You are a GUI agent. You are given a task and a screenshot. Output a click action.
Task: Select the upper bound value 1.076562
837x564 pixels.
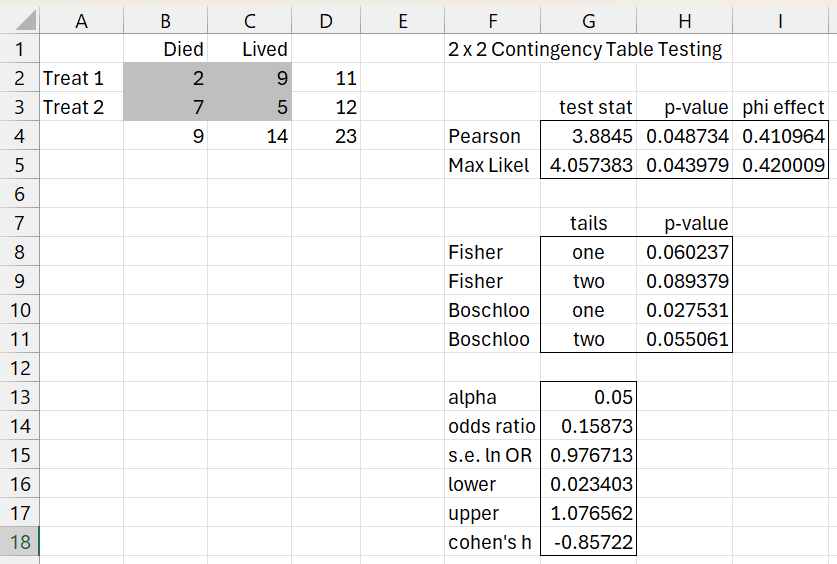(587, 514)
